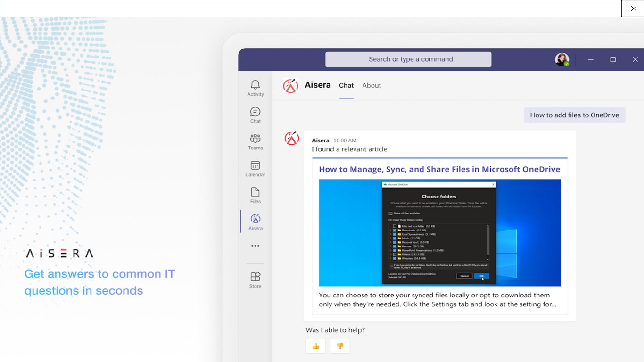Open 'How to Manage, Sync, and Share Files' article
The height and width of the screenshot is (362, 644).
click(439, 169)
